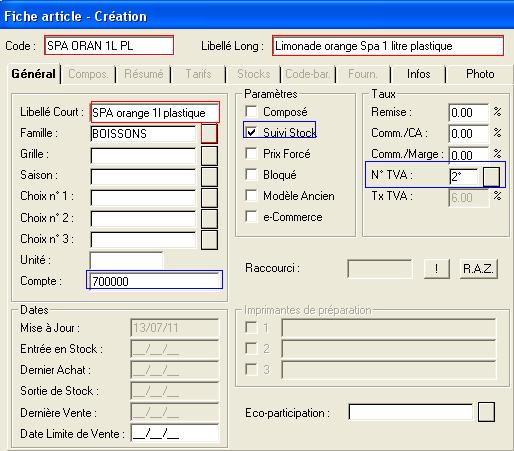The height and width of the screenshot is (451, 514).
Task: Click the Grille input field
Action: click(x=143, y=155)
